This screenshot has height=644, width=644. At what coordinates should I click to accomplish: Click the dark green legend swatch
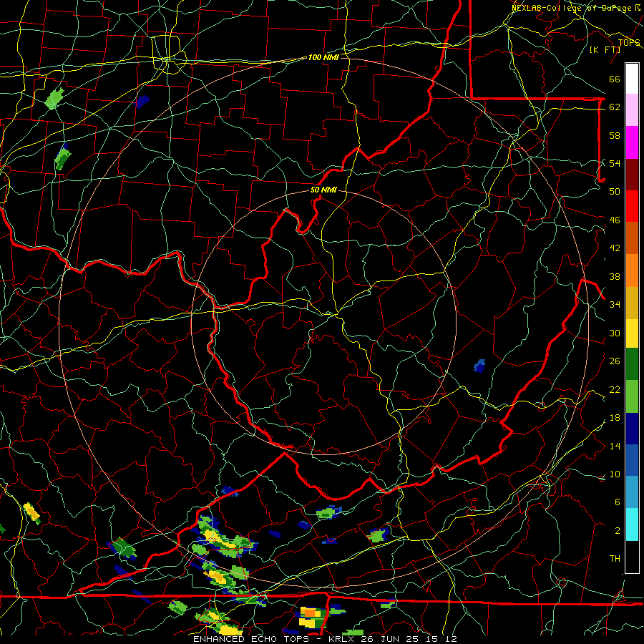click(632, 364)
